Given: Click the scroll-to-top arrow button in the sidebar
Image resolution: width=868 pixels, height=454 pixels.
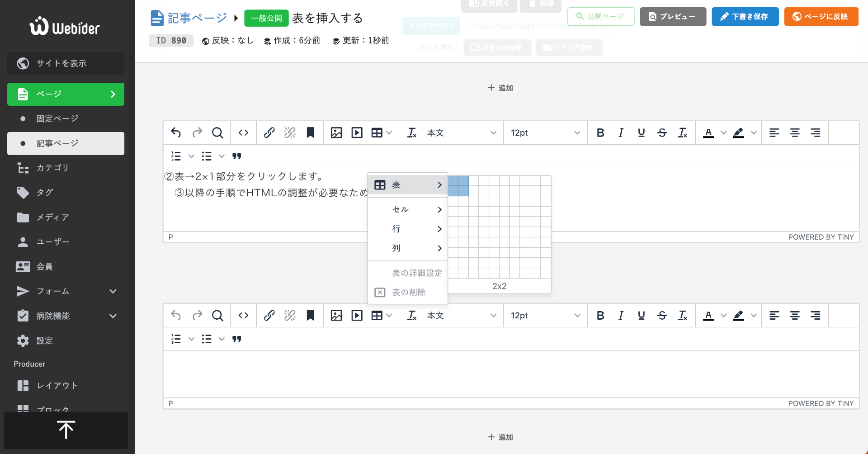Looking at the screenshot, I should tap(66, 430).
